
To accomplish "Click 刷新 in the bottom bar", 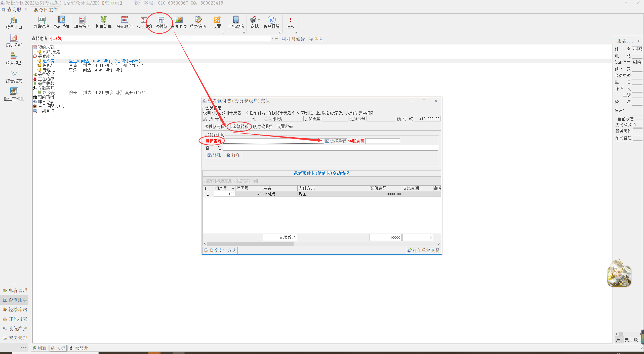I will tap(39, 348).
